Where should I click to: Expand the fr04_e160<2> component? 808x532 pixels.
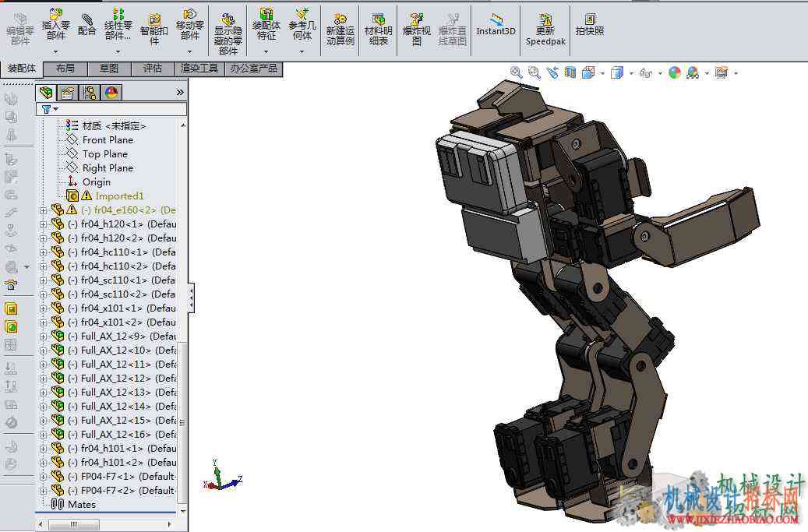tap(44, 210)
